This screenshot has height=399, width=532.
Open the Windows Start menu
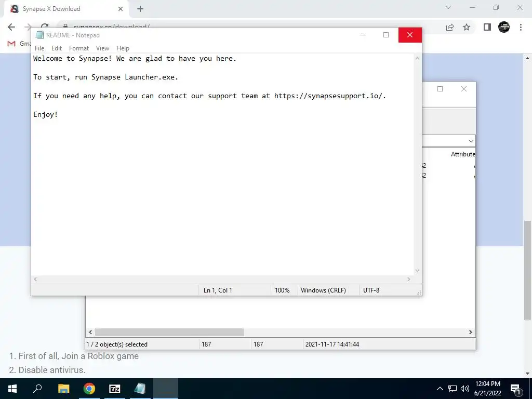click(12, 389)
